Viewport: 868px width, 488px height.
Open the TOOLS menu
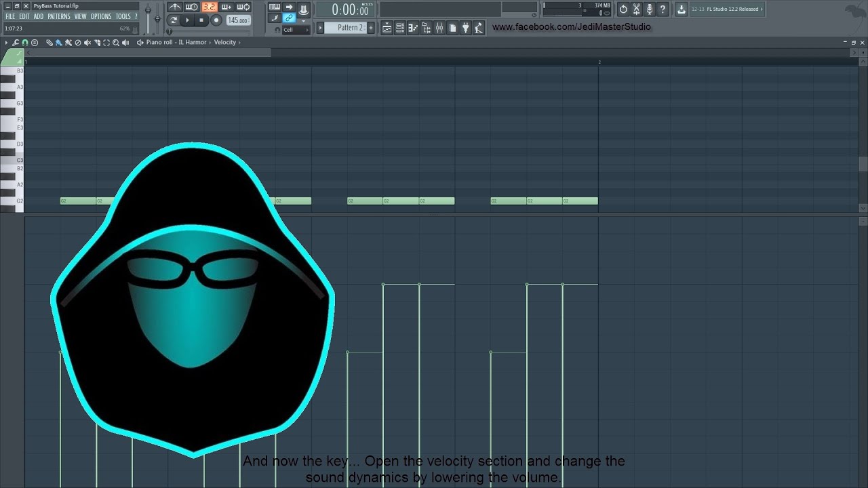coord(123,16)
